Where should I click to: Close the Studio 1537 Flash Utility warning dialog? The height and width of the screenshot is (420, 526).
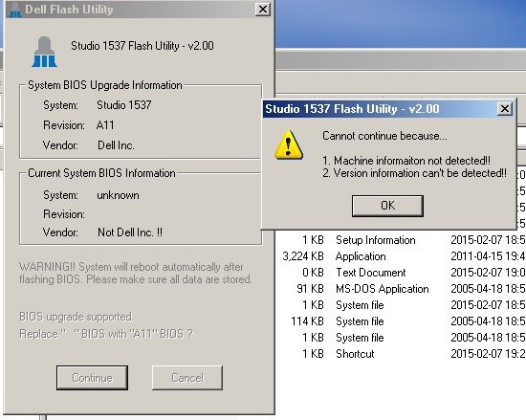click(x=505, y=109)
